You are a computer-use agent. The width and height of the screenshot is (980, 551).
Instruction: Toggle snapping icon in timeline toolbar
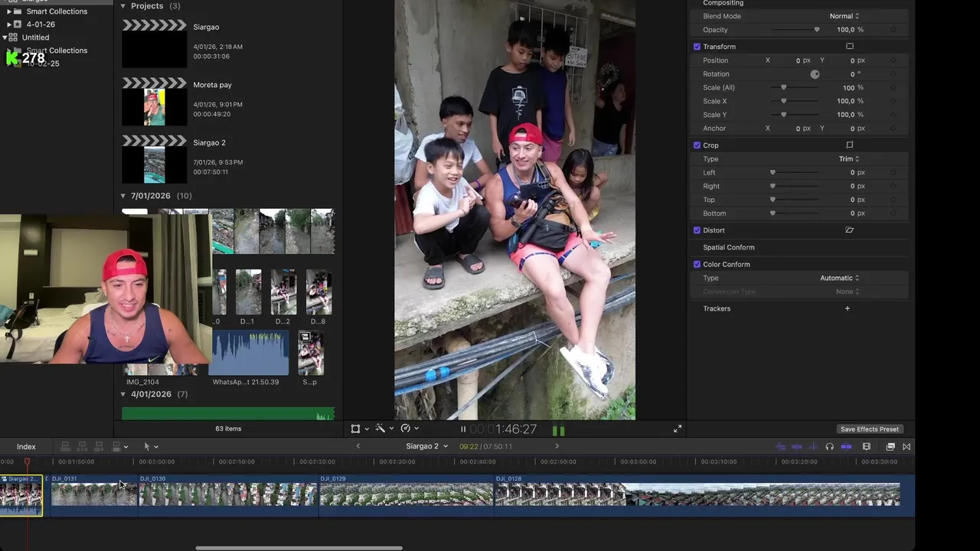tap(846, 447)
